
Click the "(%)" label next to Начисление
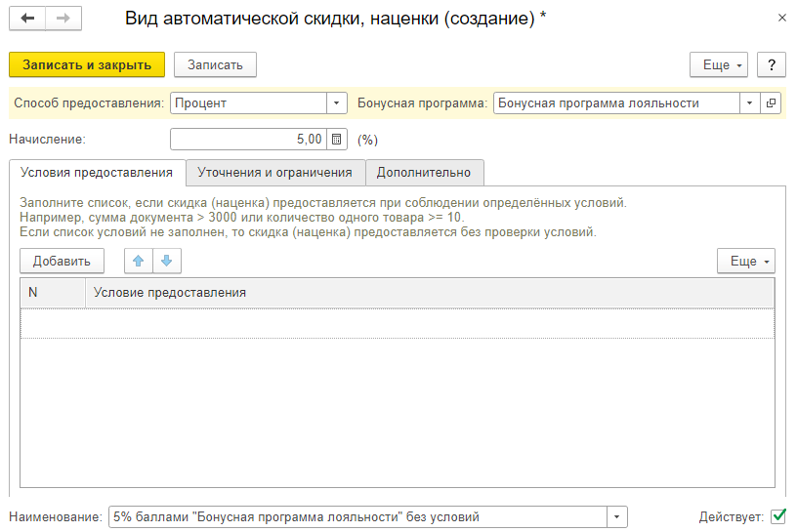(x=367, y=140)
